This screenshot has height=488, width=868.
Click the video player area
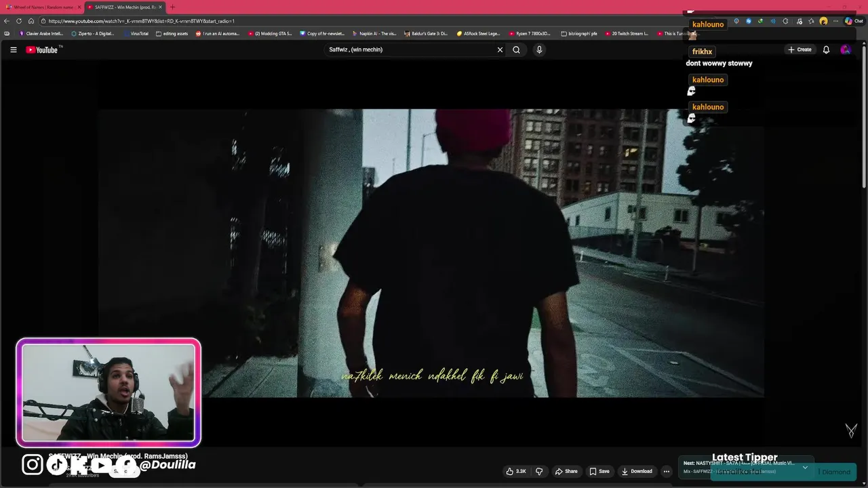431,253
